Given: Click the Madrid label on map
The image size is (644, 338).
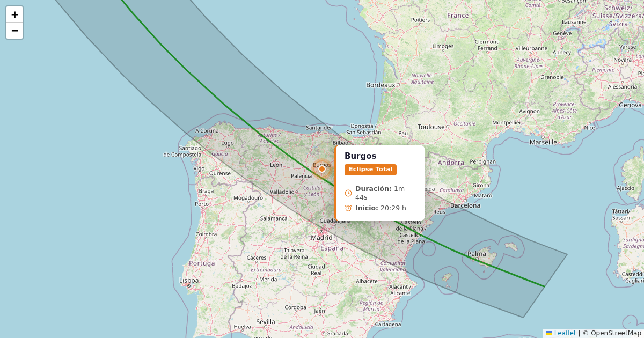Looking at the screenshot, I should 322,237.
